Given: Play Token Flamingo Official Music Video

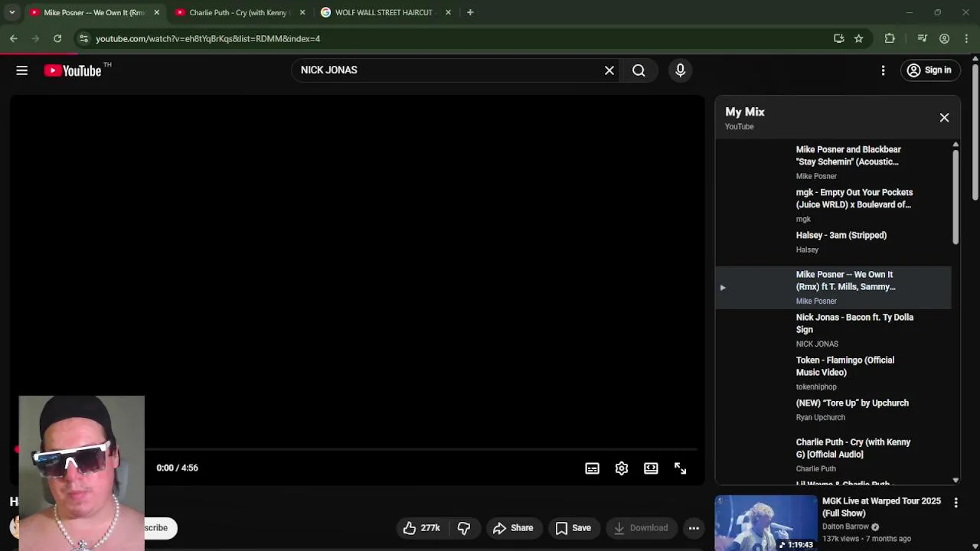Looking at the screenshot, I should click(x=833, y=373).
